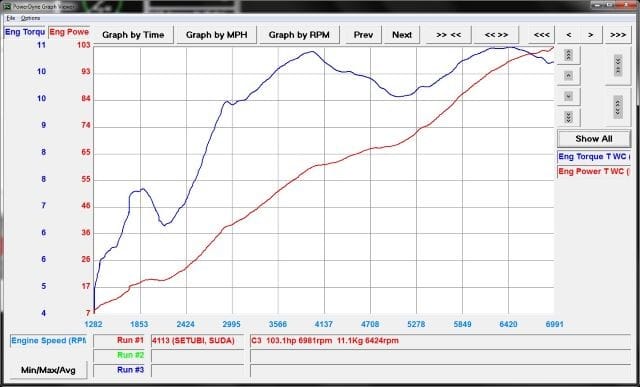Click the horizontal zoom-in '>> <<' button

[448, 35]
